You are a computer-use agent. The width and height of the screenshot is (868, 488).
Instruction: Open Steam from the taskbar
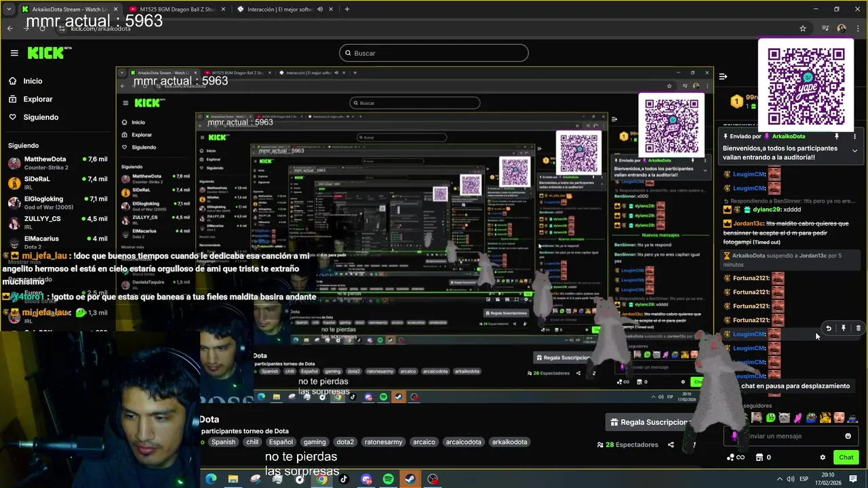coord(410,479)
